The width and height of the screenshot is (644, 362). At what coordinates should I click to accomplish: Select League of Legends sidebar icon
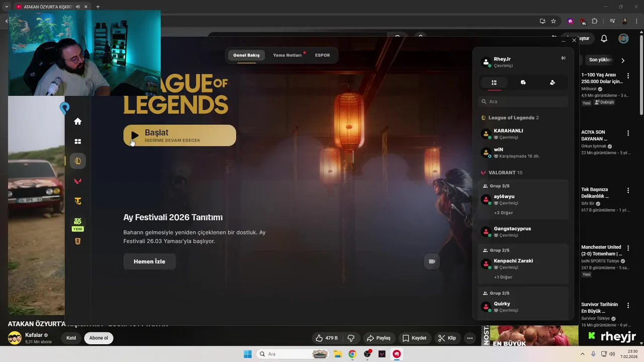(x=77, y=161)
